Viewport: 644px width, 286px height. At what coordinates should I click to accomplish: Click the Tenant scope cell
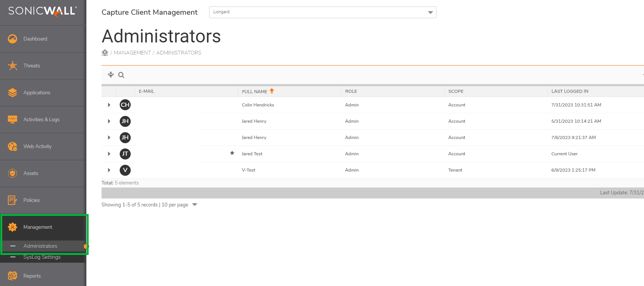tap(455, 170)
